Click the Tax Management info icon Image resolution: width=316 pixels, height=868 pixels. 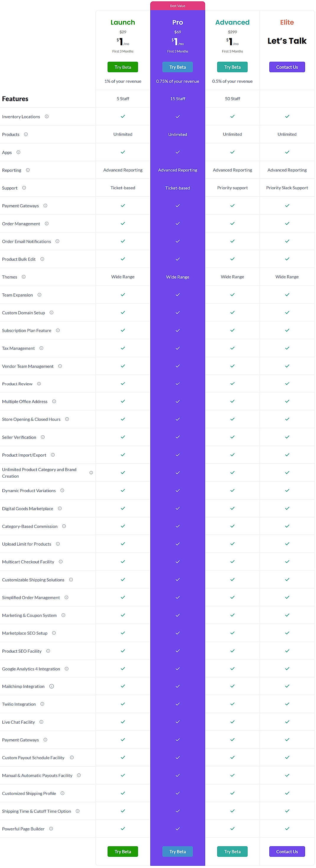42,348
